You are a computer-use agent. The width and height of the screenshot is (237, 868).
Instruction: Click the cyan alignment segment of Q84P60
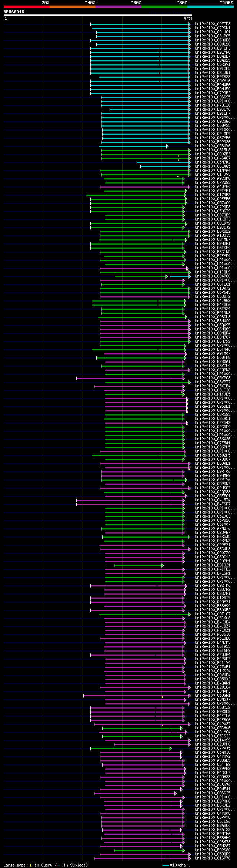pyautogui.click(x=180, y=276)
